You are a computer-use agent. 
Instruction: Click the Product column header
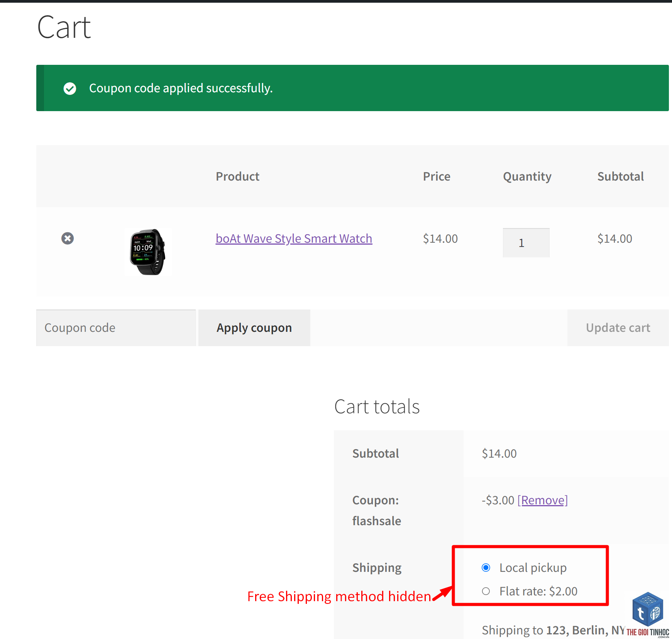[x=237, y=176]
